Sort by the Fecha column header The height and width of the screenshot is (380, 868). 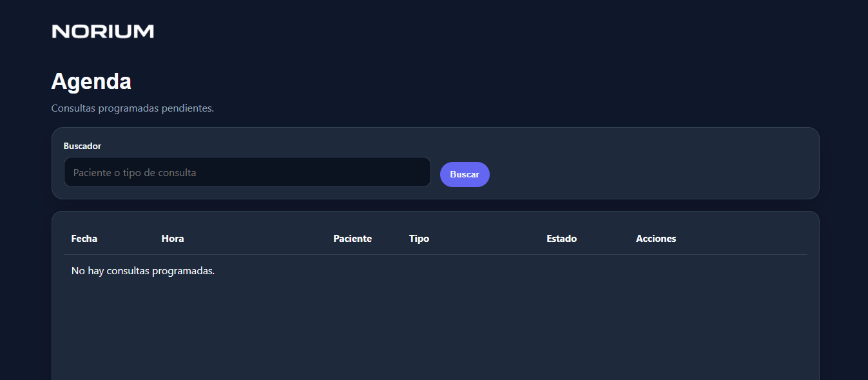pos(84,239)
